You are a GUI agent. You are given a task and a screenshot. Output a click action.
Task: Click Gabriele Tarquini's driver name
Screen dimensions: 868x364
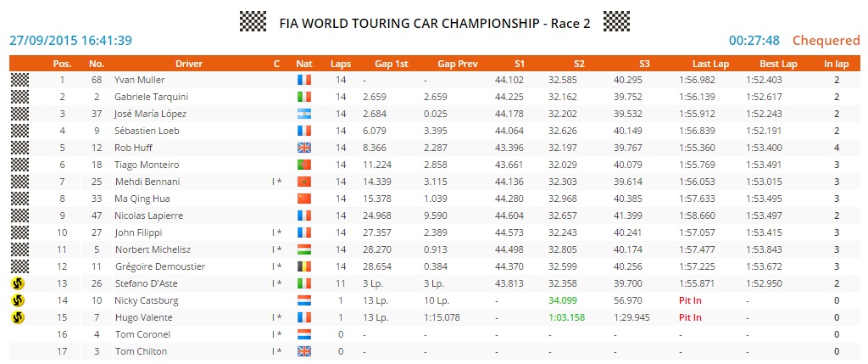tap(151, 97)
